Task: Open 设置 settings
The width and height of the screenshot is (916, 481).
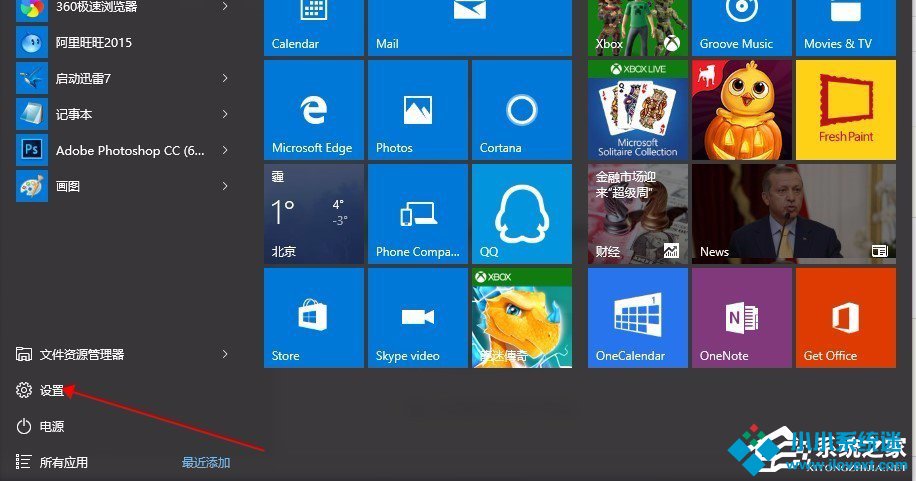Action: tap(40, 390)
